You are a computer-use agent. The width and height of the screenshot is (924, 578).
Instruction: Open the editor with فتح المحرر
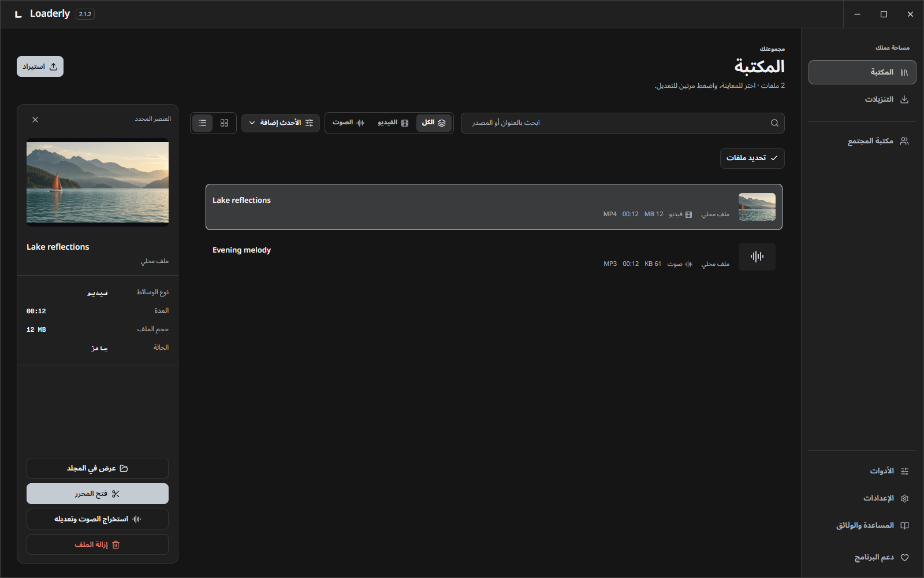click(x=98, y=494)
